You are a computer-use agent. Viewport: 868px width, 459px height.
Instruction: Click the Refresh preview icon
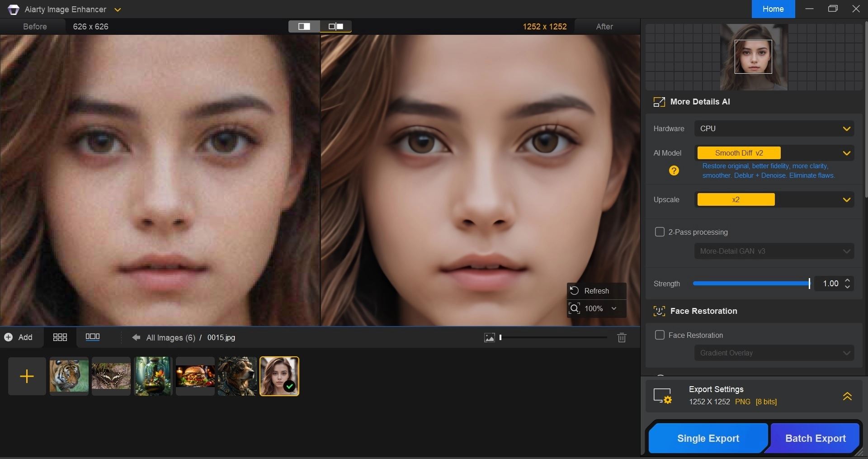575,291
